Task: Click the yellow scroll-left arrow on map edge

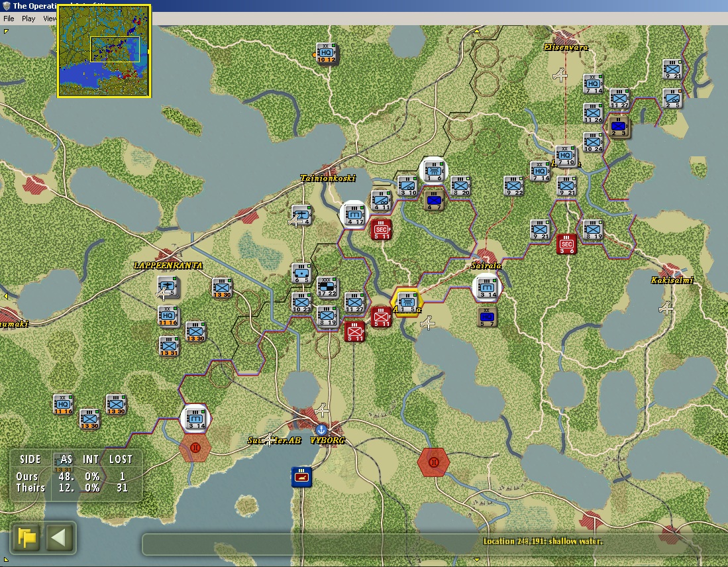Action: coord(5,296)
